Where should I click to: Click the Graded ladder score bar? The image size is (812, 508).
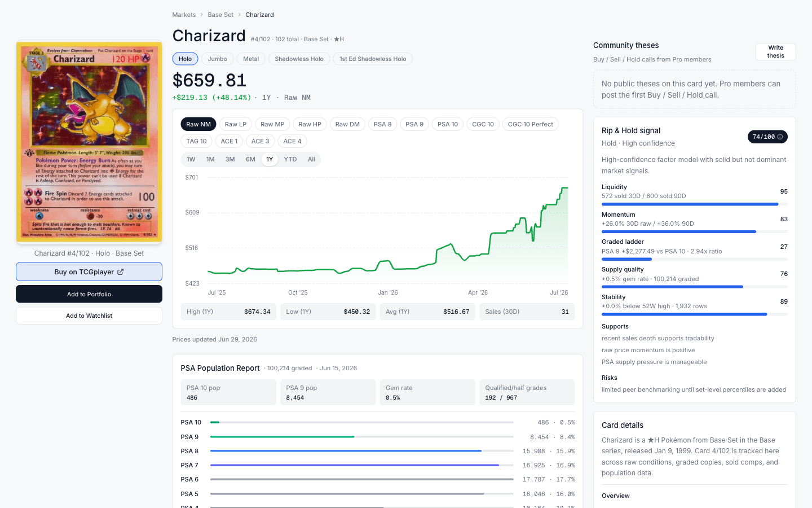coord(695,259)
